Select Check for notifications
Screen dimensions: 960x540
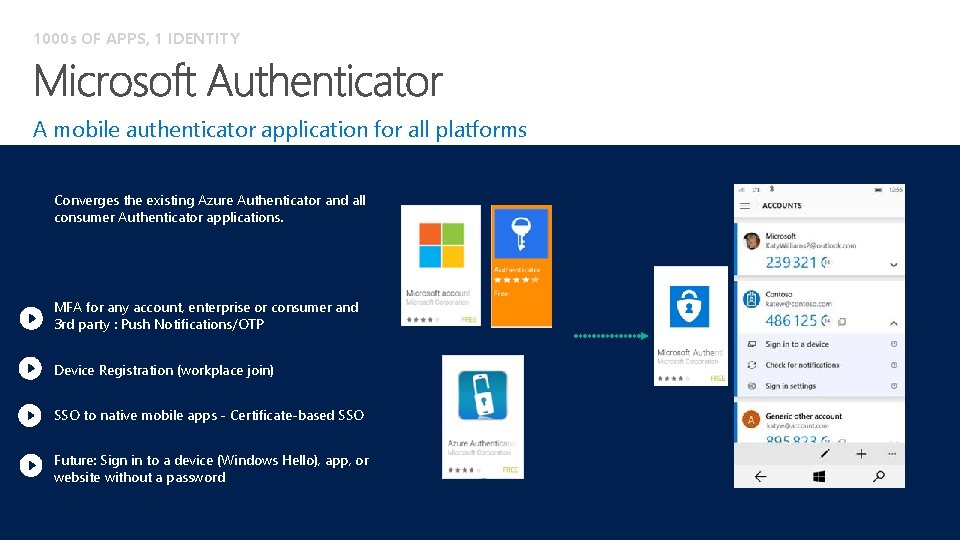[x=802, y=365]
